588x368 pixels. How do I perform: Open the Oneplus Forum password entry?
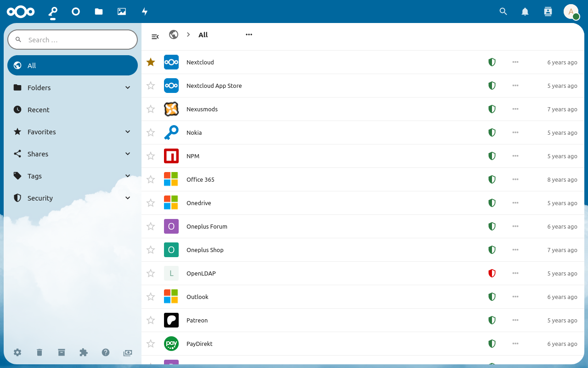point(362,226)
